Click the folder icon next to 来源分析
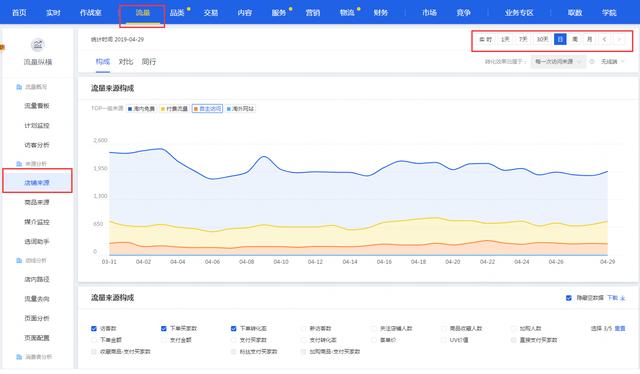 pos(19,164)
